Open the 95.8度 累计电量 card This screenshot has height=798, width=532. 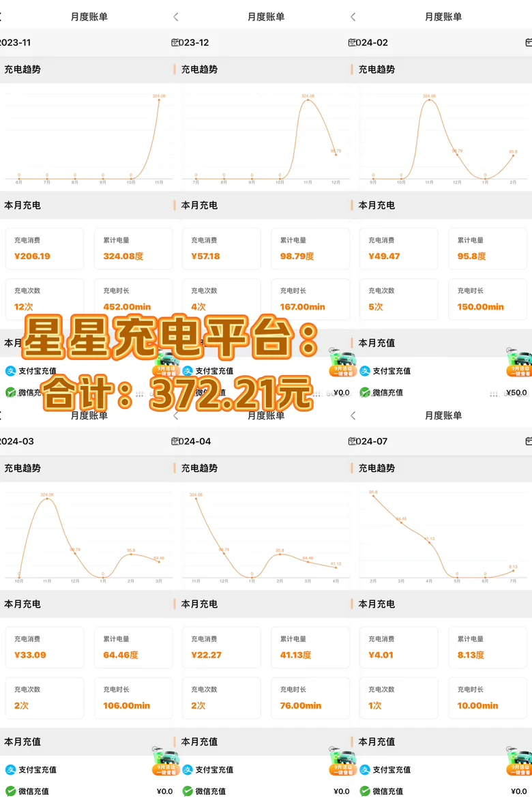pos(488,249)
